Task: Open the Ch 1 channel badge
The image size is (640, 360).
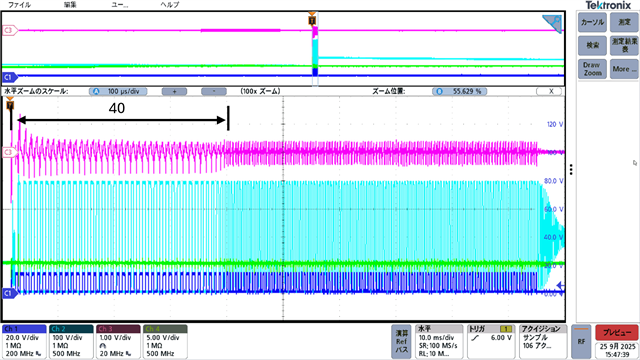Action: pos(24,342)
